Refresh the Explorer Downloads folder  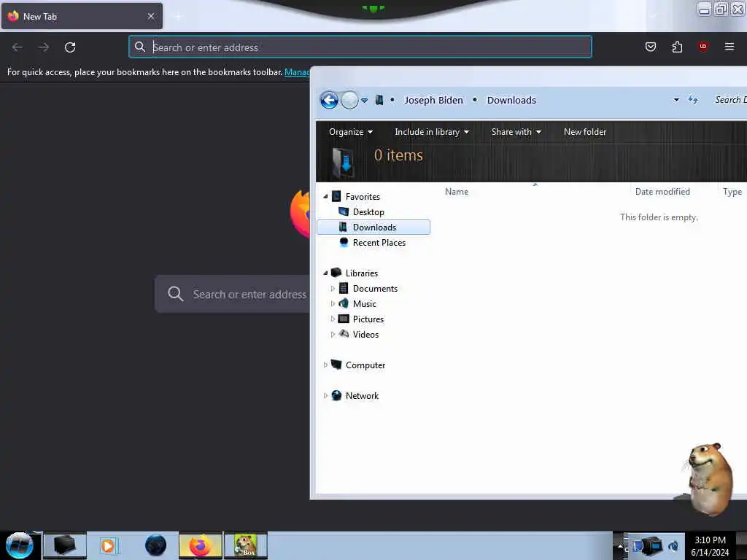pos(693,99)
